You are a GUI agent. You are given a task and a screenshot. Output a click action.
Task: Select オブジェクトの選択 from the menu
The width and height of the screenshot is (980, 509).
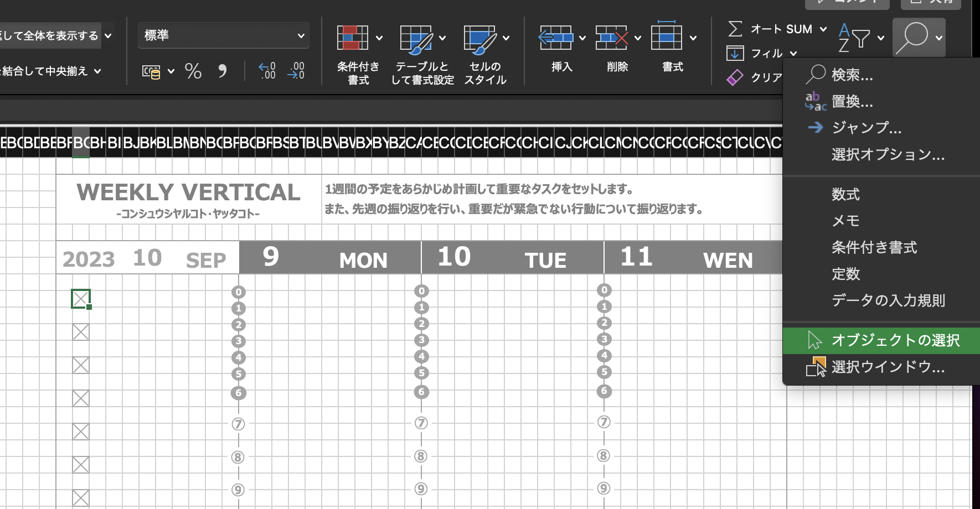click(895, 340)
